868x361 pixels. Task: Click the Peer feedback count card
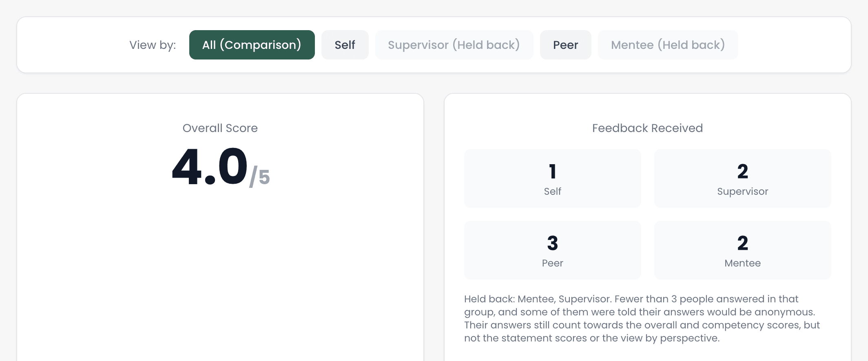point(552,250)
